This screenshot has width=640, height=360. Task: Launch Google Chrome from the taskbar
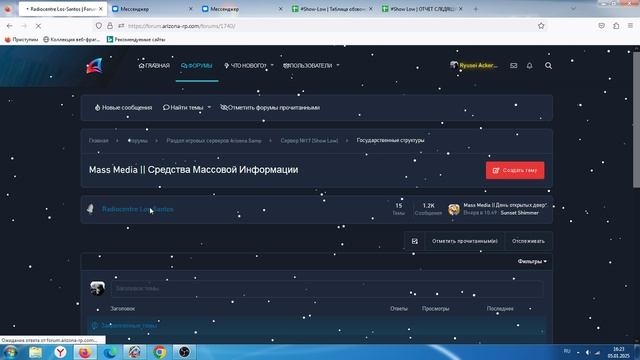click(160, 352)
